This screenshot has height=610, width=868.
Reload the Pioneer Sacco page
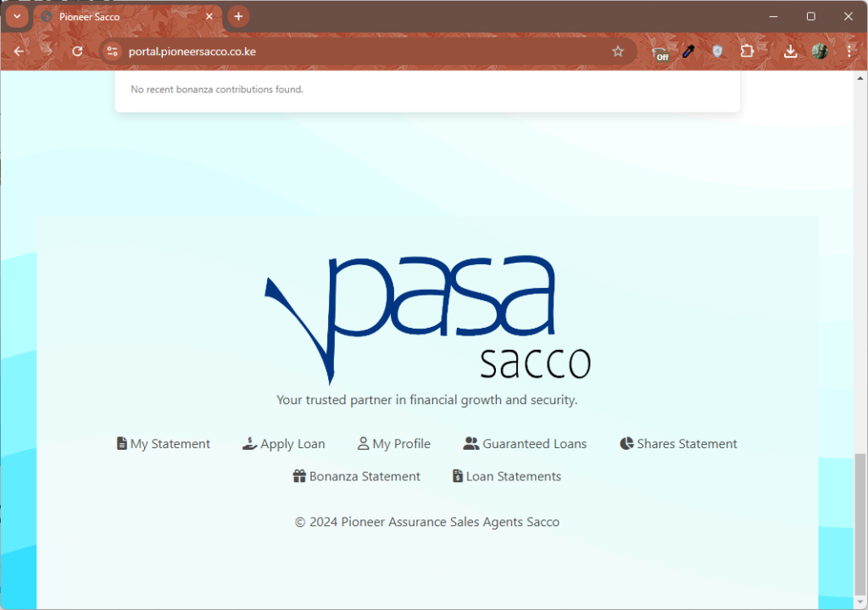pos(77,52)
